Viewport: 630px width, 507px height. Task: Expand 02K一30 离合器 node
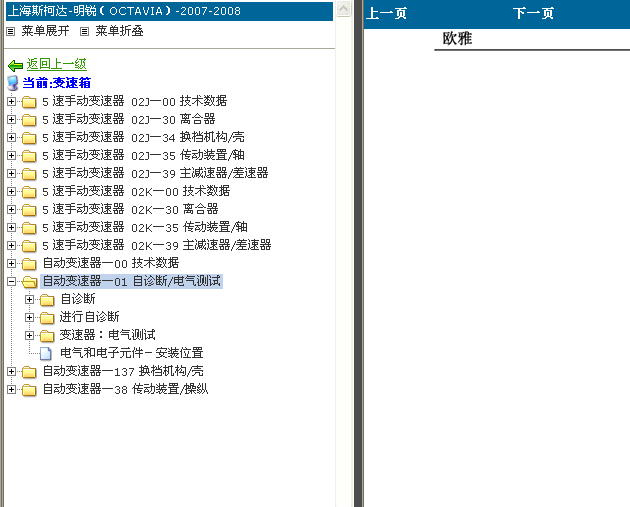pyautogui.click(x=12, y=209)
